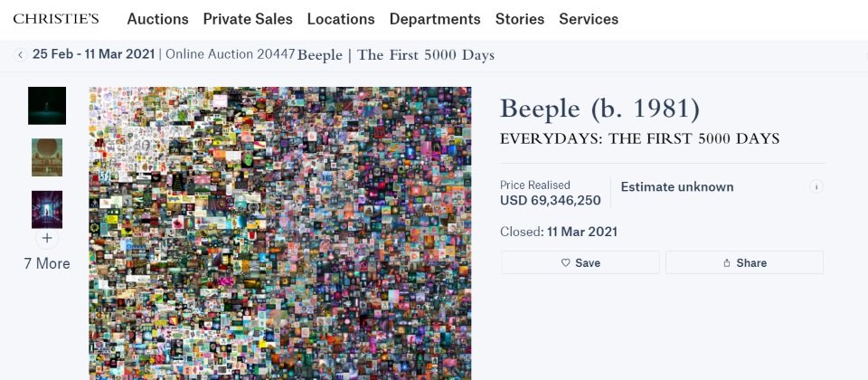
Task: Go back using the left chevron arrow
Action: pos(20,55)
